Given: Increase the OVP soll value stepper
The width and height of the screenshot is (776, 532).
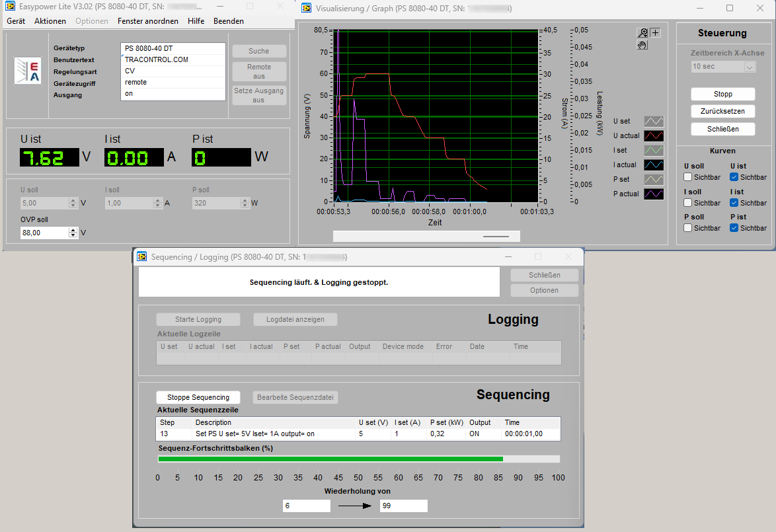Looking at the screenshot, I should (73, 230).
